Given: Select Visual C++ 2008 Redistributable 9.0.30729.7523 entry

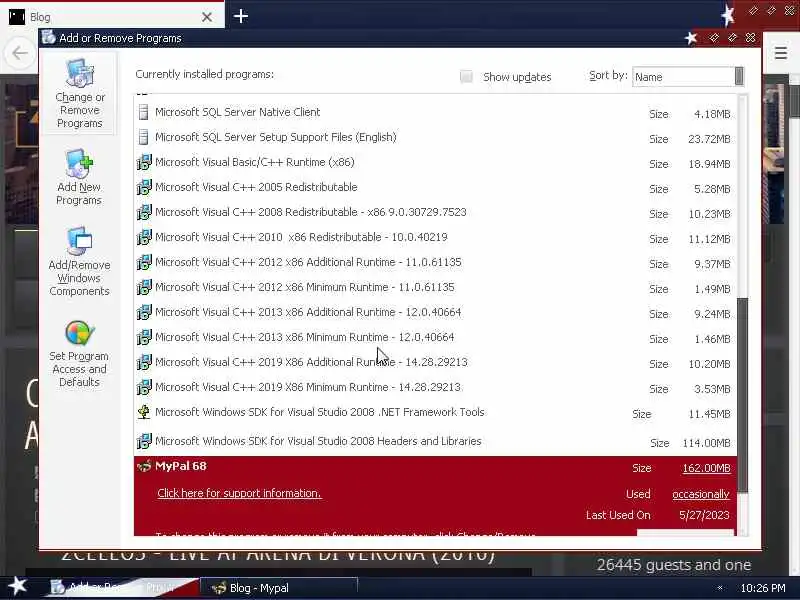Looking at the screenshot, I should (435, 212).
